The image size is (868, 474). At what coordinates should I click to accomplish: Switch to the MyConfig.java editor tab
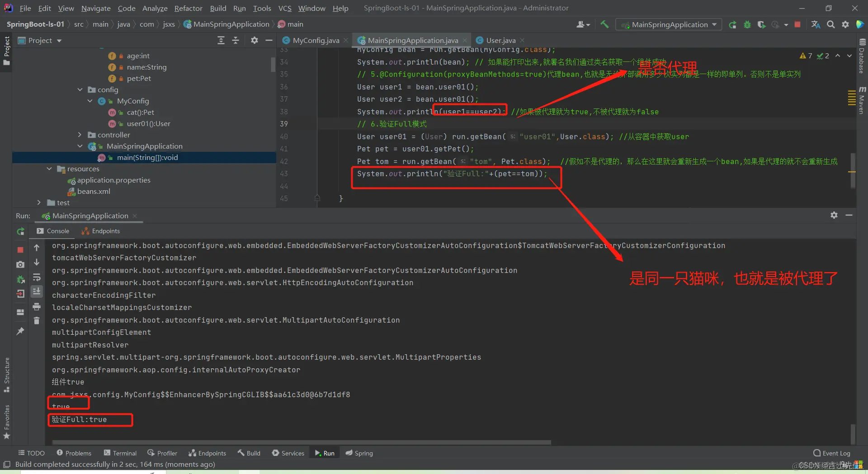(316, 40)
